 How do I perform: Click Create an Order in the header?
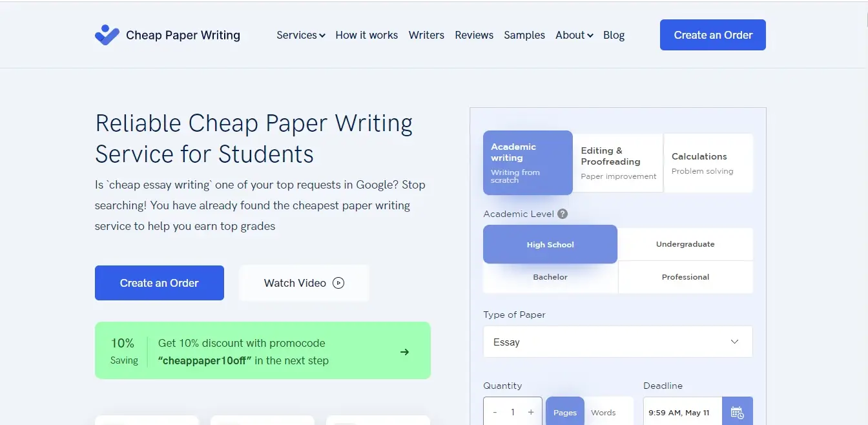tap(713, 35)
